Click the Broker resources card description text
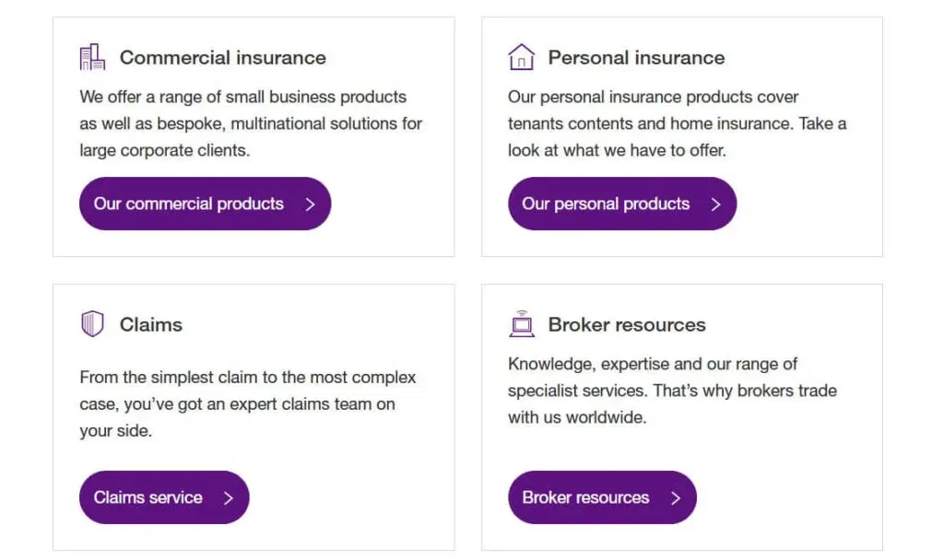The image size is (944, 560). (672, 391)
